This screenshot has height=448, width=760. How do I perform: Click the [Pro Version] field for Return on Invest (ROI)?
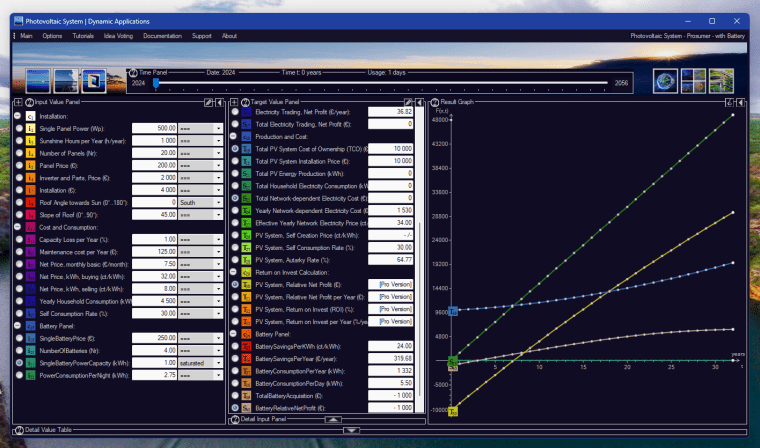pos(391,309)
